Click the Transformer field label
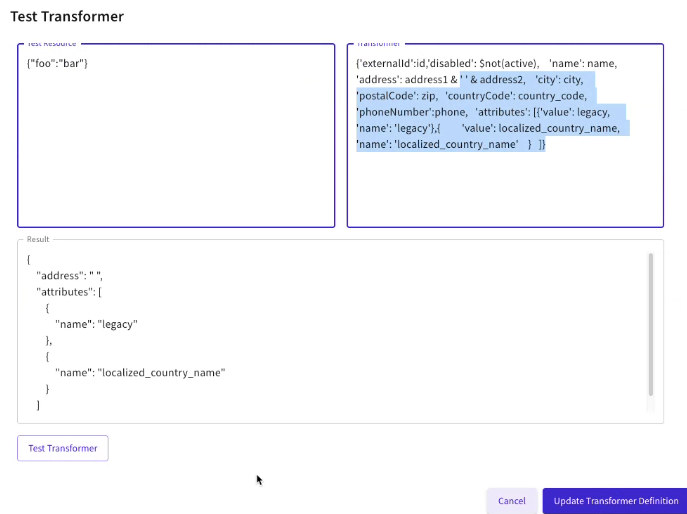 379,44
